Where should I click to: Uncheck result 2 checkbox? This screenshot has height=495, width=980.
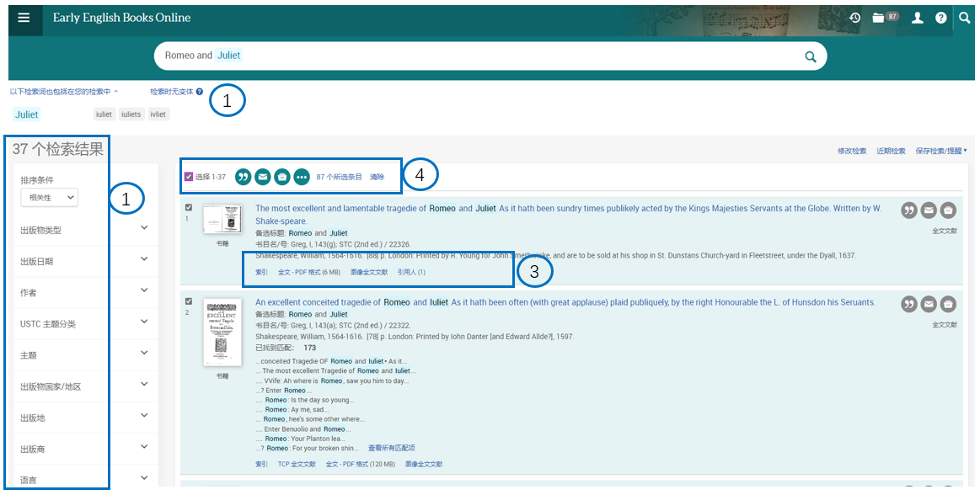click(189, 301)
